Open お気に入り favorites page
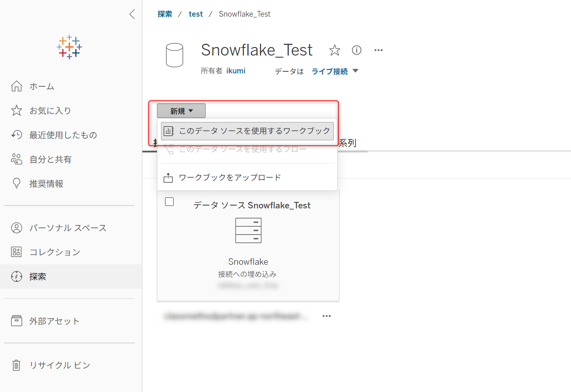The height and width of the screenshot is (392, 571). point(71,111)
